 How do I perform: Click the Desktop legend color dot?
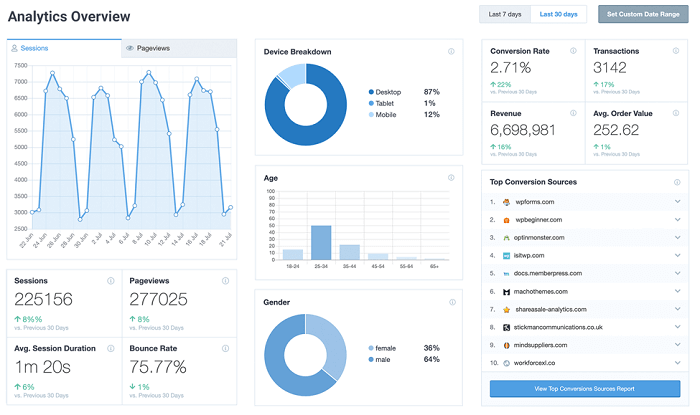[x=371, y=92]
